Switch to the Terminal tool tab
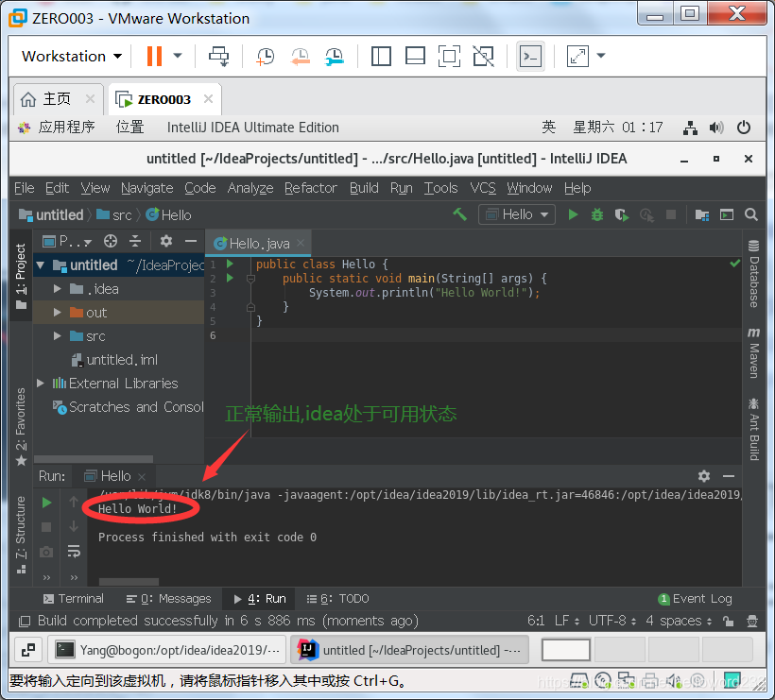This screenshot has width=775, height=700. 74,599
